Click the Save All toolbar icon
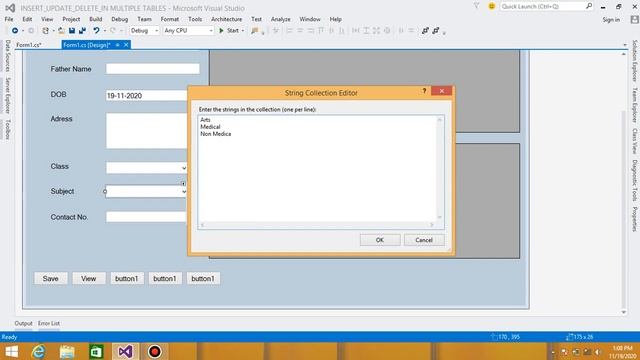Image resolution: width=640 pixels, height=360 pixels. pos(82,31)
